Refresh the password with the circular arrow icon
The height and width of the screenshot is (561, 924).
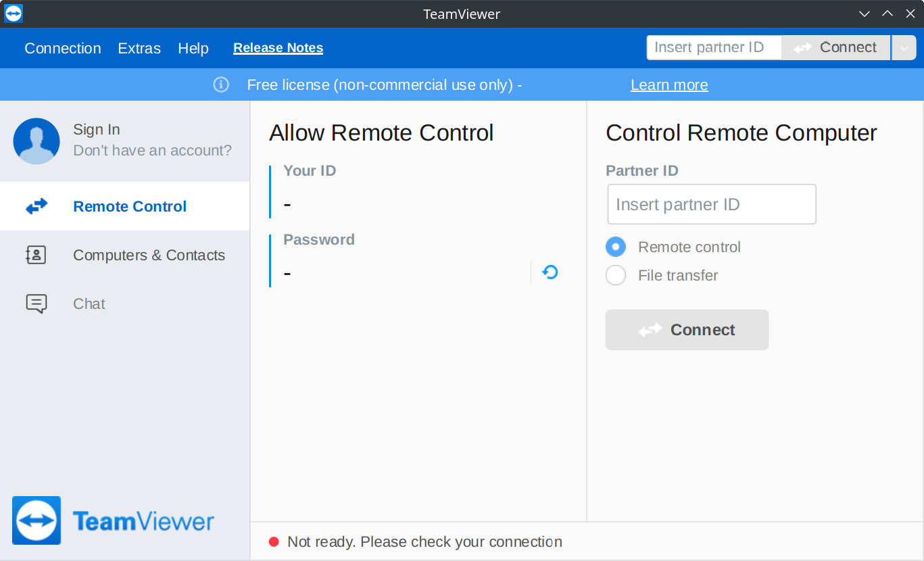coord(550,272)
